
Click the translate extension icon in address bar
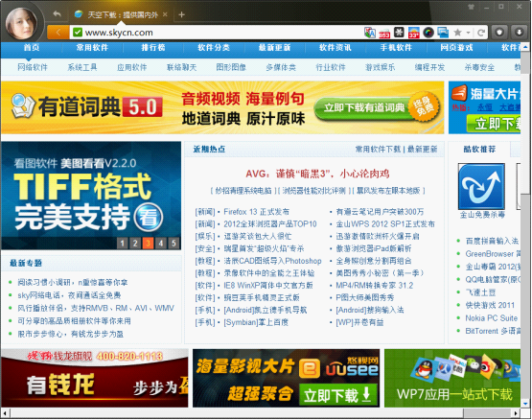point(370,33)
